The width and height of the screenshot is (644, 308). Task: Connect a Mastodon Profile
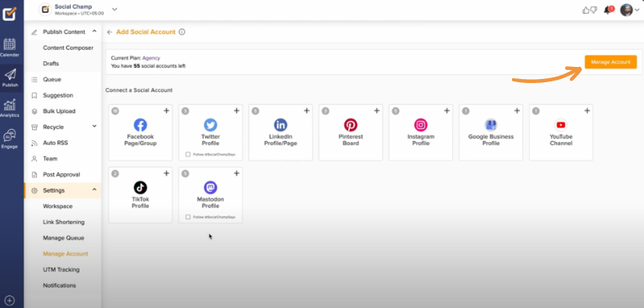(x=210, y=195)
